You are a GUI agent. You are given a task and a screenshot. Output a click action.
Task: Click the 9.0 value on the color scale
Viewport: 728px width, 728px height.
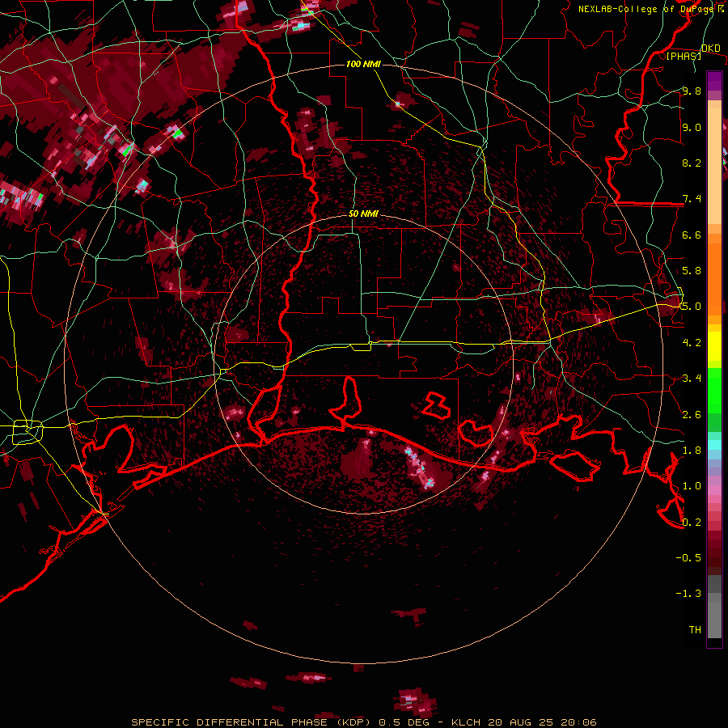(x=692, y=127)
